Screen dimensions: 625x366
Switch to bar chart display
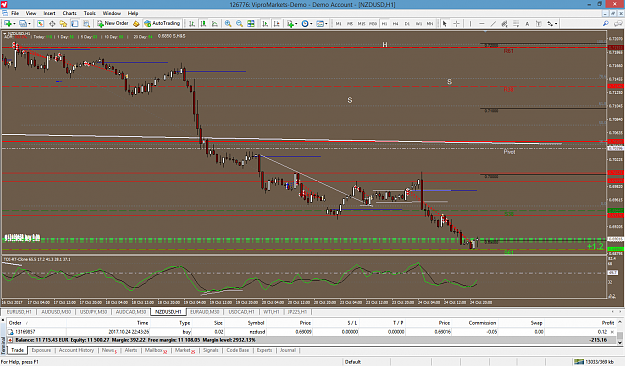coord(192,24)
